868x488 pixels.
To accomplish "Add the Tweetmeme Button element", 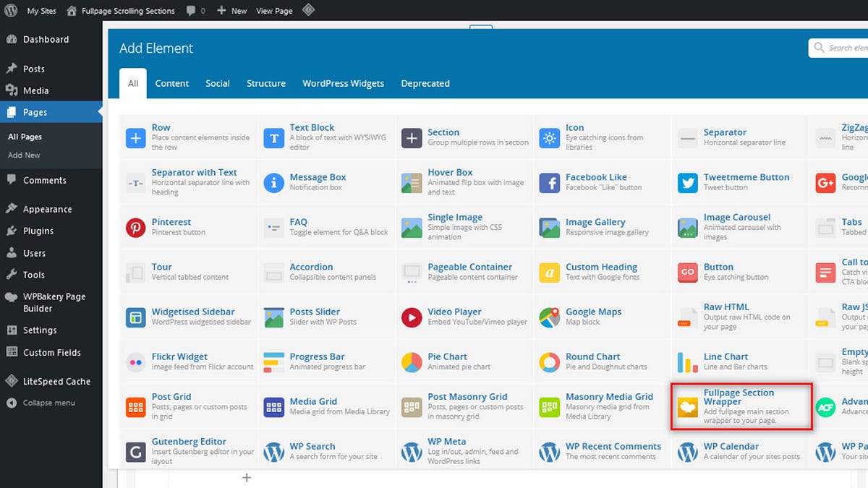I will tap(740, 182).
